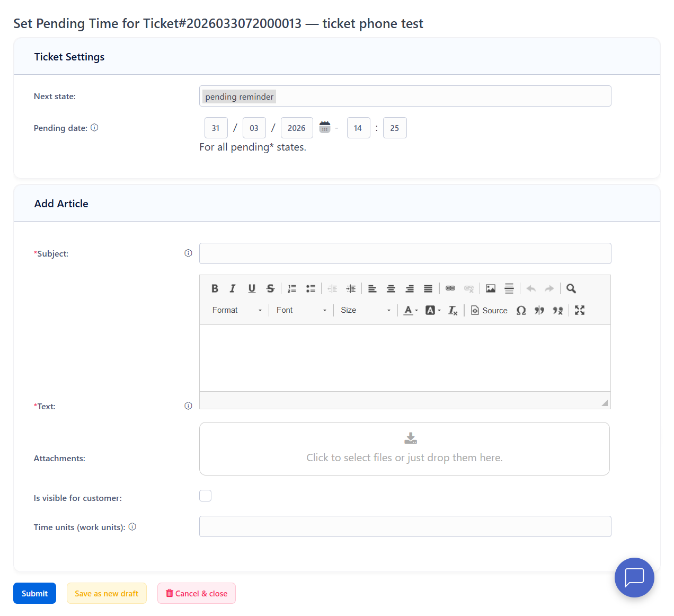This screenshot has height=616, width=674.
Task: Collapse the Ticket Settings section header
Action: point(337,57)
